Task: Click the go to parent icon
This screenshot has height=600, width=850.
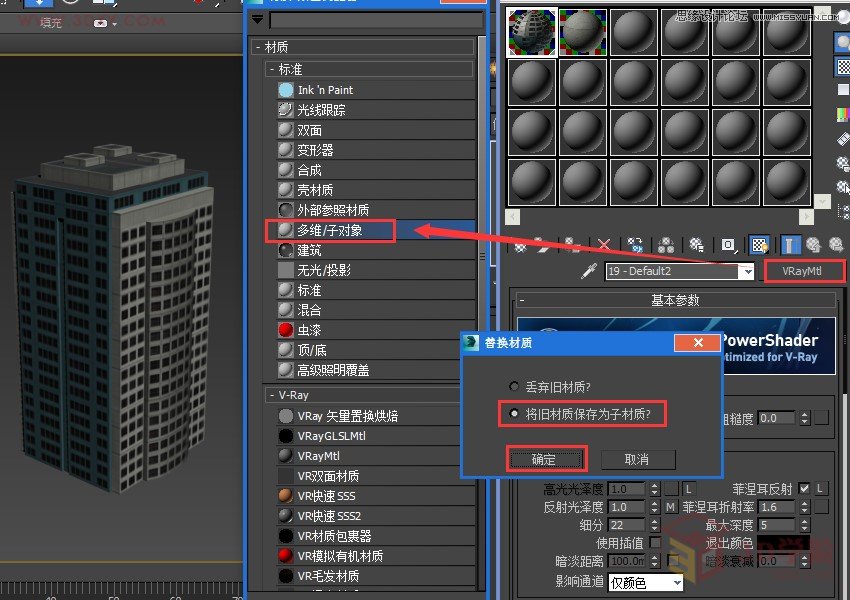Action: coord(813,244)
